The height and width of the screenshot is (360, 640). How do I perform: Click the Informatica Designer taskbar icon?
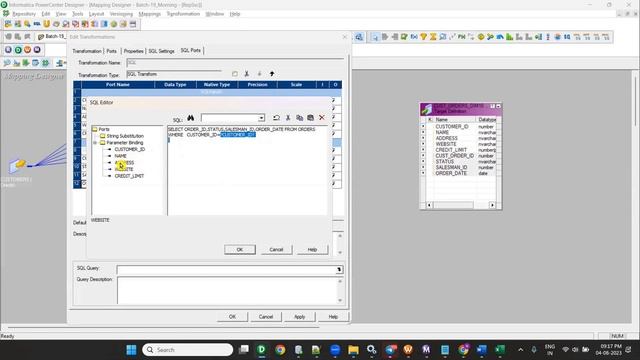(x=262, y=350)
